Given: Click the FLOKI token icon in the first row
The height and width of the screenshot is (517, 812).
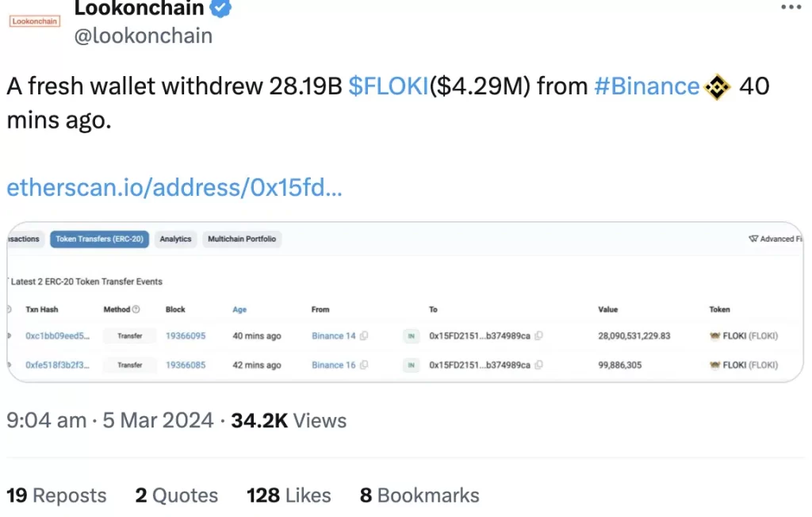Looking at the screenshot, I should point(714,336).
